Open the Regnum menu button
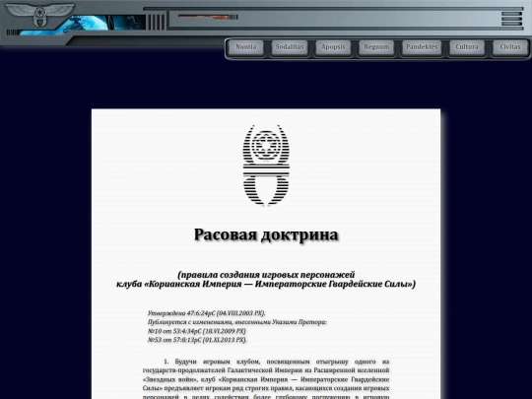This screenshot has width=532, height=399. pos(376,47)
